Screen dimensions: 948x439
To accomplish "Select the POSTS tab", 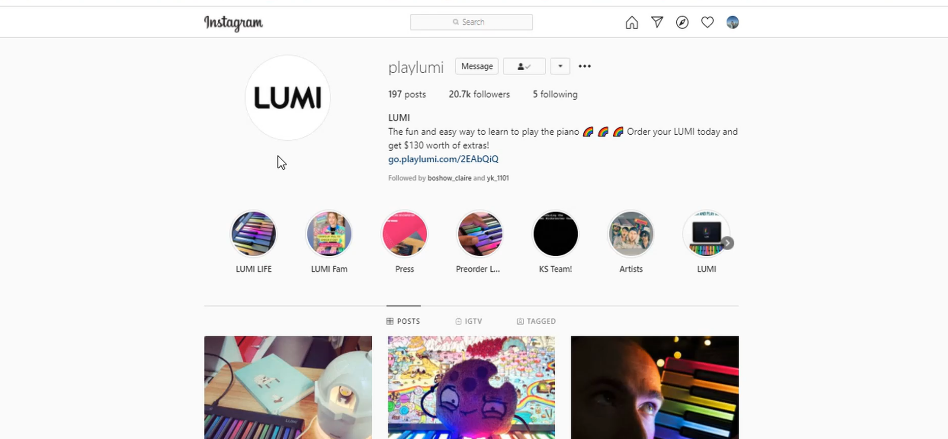I will [x=403, y=321].
